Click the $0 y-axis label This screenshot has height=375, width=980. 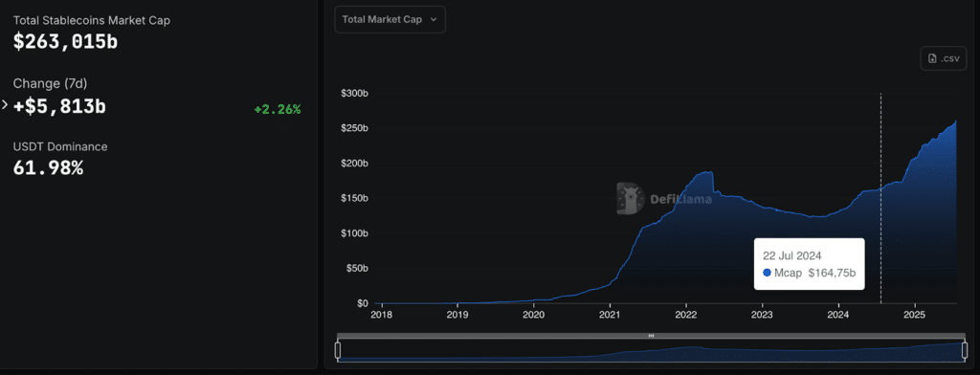click(363, 303)
